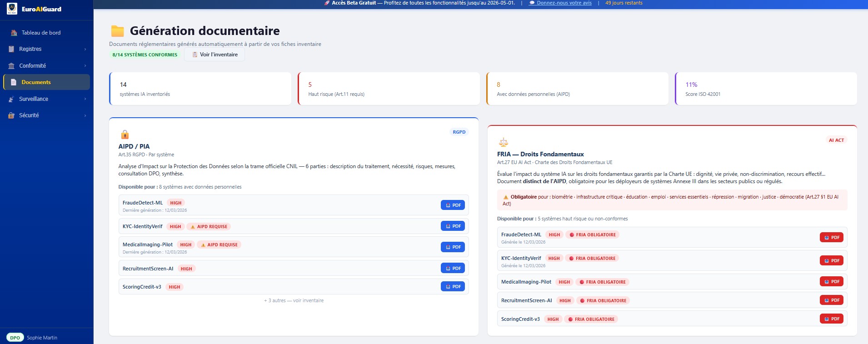
Task: Click the 11% Score ISO 42001 card
Action: pos(766,89)
